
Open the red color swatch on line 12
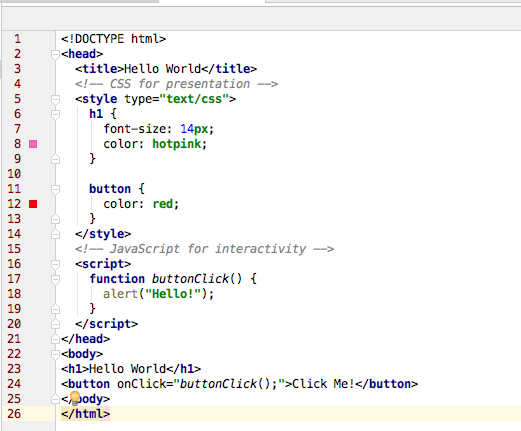33,204
